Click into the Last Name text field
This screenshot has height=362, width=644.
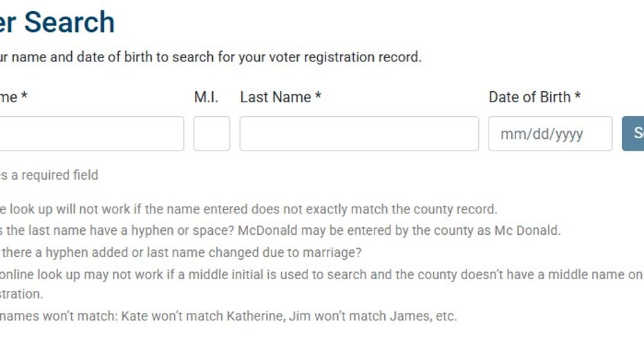(x=359, y=133)
